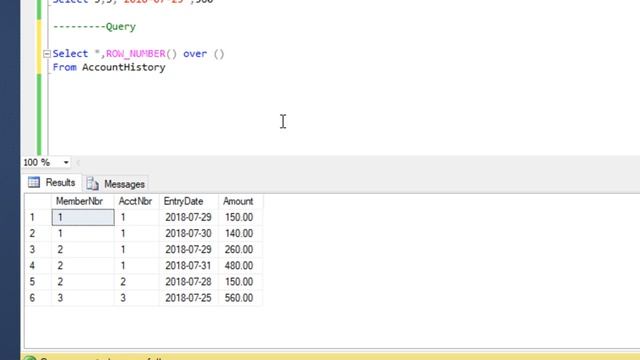Viewport: 640px width, 360px height.
Task: Open the 100 % zoom dropdown
Action: pos(66,162)
